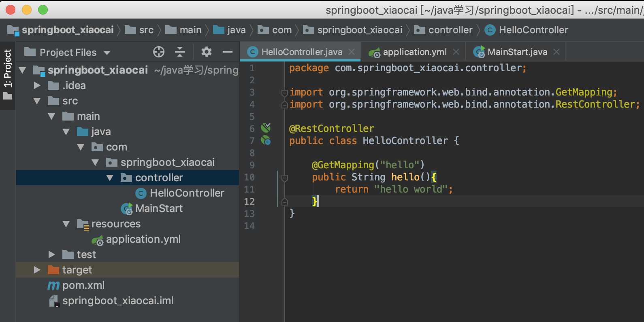Click the springboot_xiaocai.iml file icon
Image resolution: width=644 pixels, height=322 pixels.
coord(54,301)
